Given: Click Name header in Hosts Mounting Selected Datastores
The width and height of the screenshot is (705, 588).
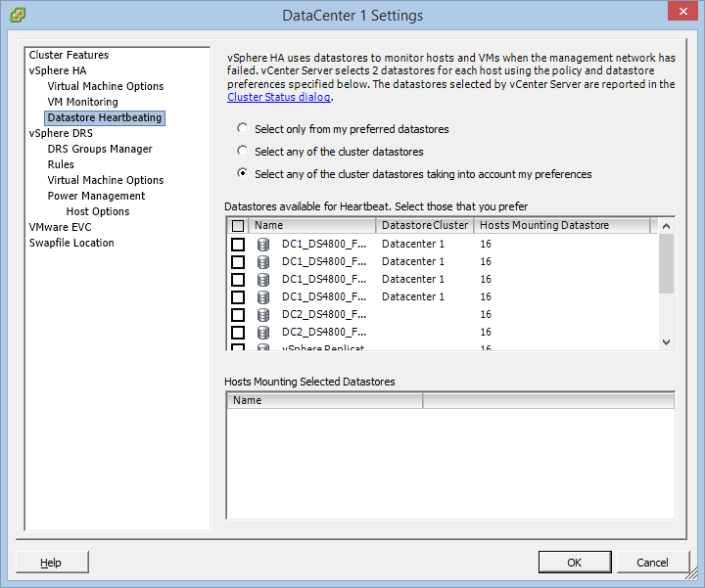Looking at the screenshot, I should pyautogui.click(x=325, y=401).
